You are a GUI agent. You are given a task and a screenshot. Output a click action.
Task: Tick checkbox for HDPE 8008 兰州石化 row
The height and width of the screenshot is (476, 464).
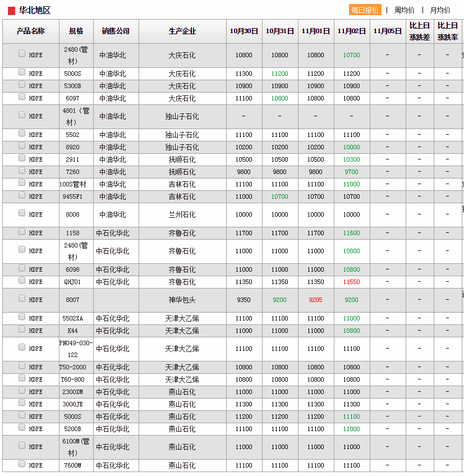point(22,213)
